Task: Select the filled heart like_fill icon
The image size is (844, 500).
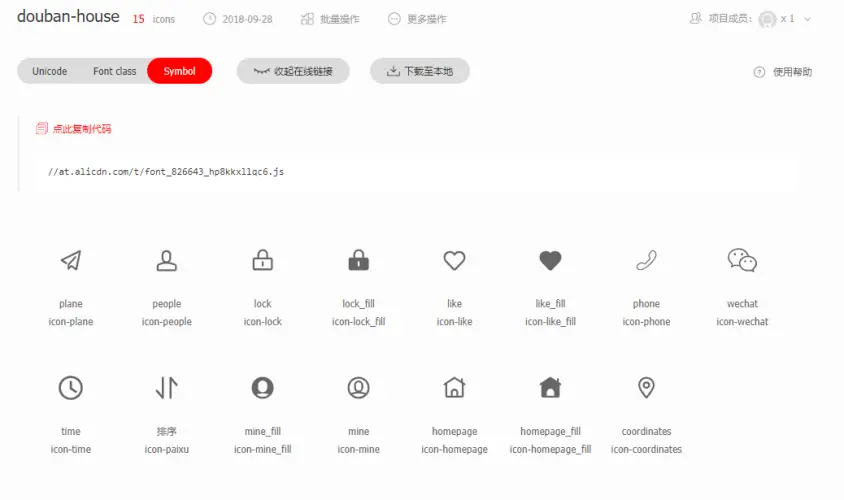Action: point(550,260)
